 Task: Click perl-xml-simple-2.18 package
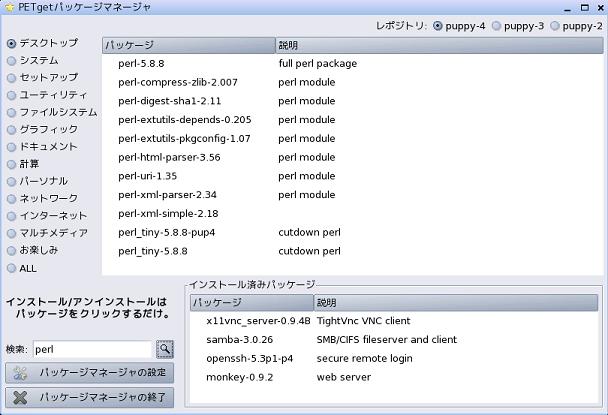coord(168,214)
